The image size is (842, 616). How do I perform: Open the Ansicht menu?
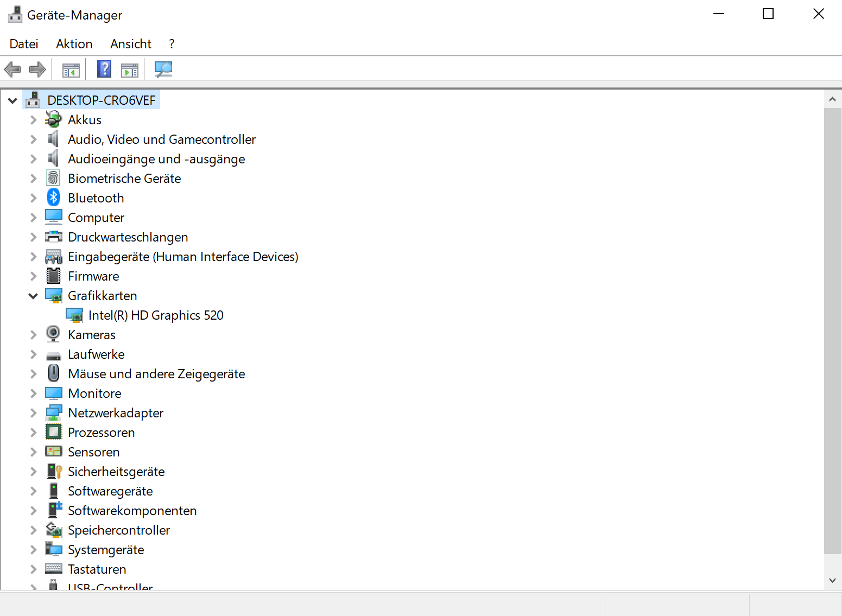tap(131, 44)
